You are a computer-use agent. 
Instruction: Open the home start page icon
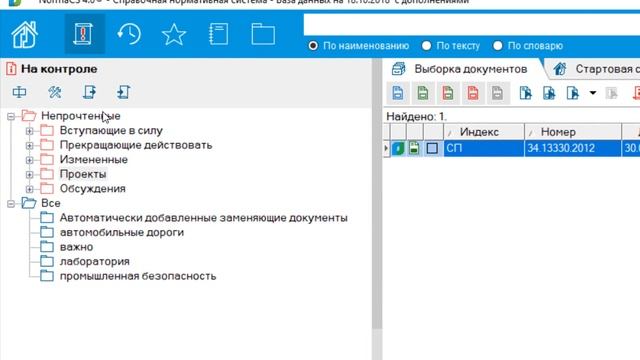[x=25, y=34]
